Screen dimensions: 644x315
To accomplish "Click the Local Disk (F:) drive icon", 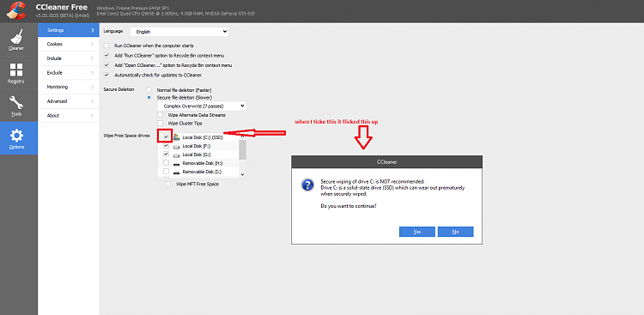I will tap(177, 146).
